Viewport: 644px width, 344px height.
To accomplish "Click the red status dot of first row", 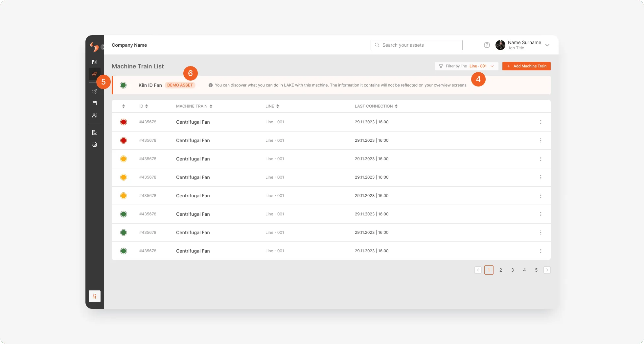I will (124, 122).
